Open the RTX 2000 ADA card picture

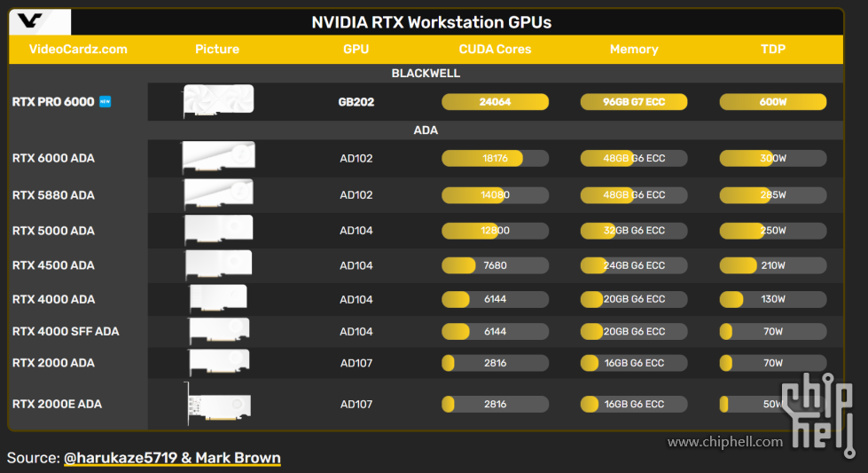pyautogui.click(x=218, y=363)
